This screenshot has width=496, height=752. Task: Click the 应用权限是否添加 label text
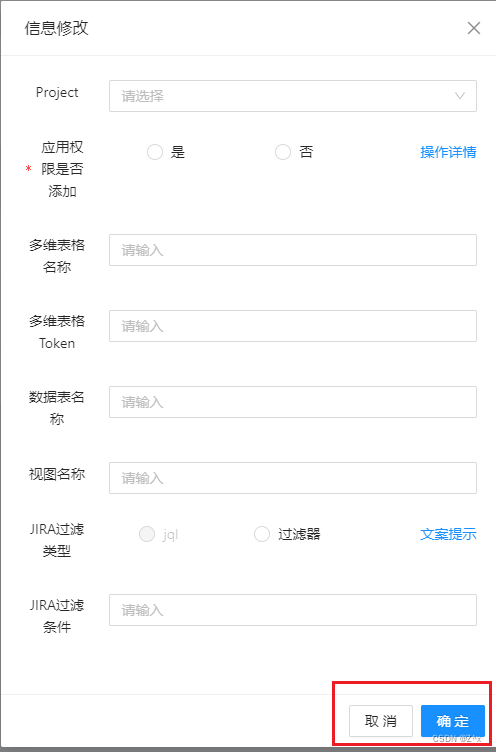click(62, 169)
